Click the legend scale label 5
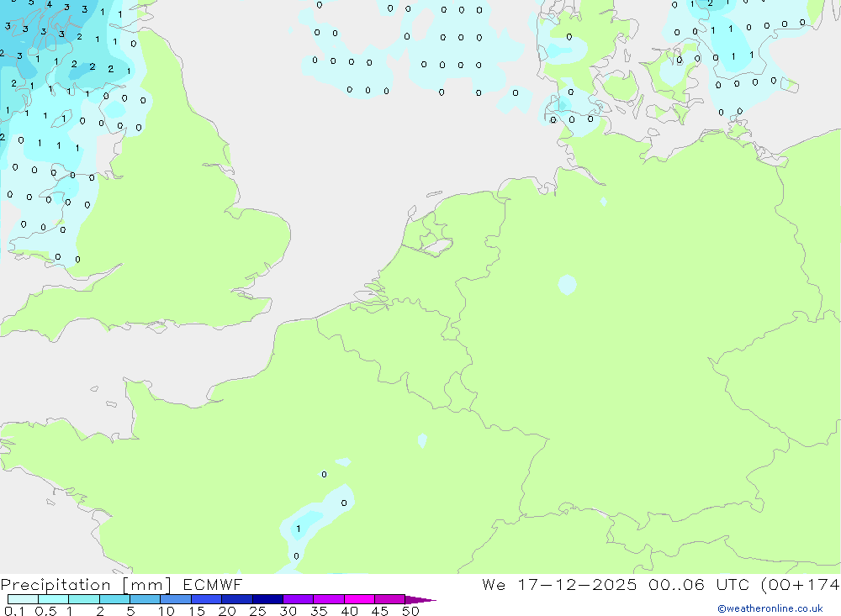This screenshot has width=841, height=616. (130, 611)
